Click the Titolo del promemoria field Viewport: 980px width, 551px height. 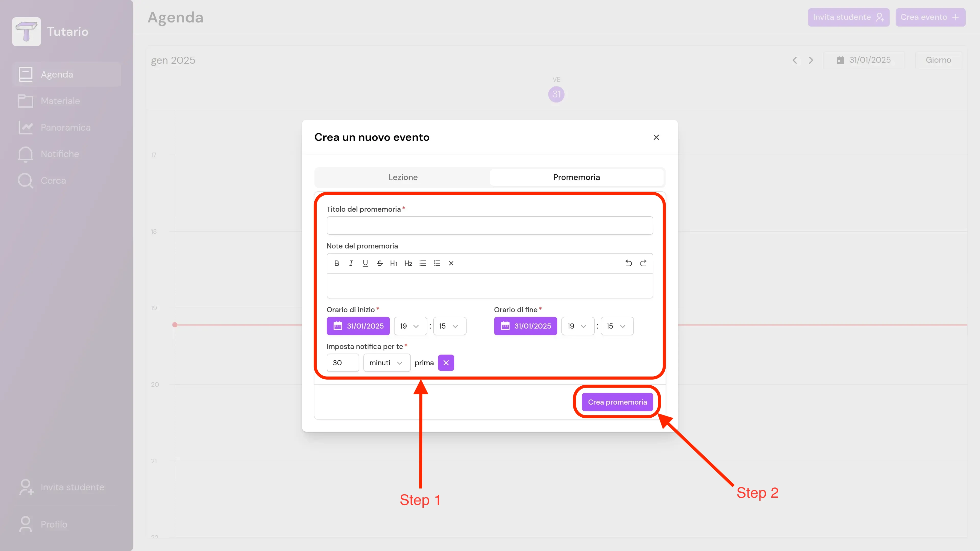[490, 226]
